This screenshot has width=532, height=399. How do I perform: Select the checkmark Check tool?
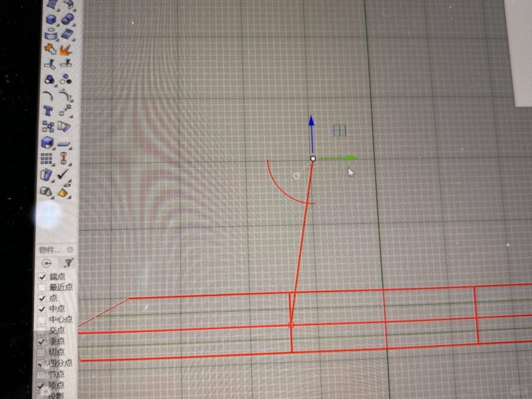point(63,174)
